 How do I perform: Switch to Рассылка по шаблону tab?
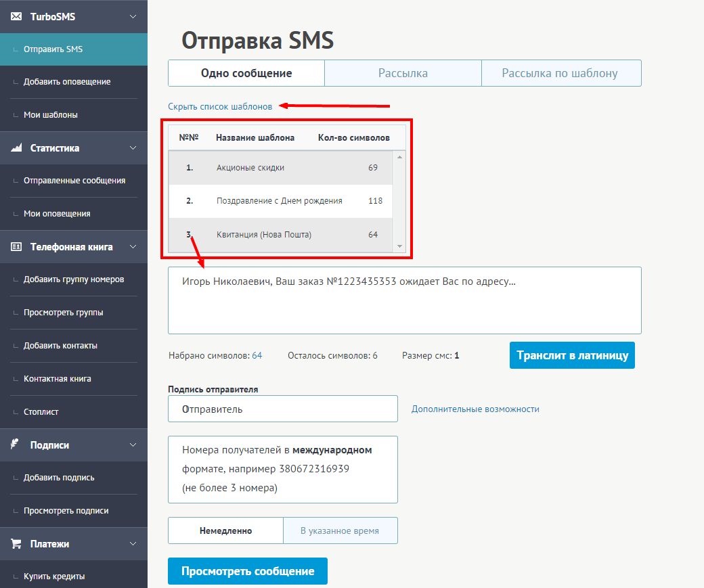coord(561,73)
